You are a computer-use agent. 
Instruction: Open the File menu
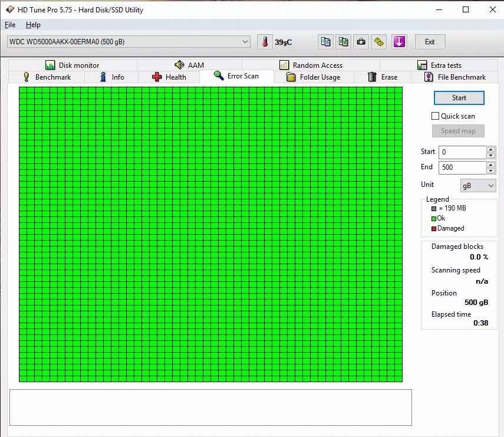coord(10,25)
